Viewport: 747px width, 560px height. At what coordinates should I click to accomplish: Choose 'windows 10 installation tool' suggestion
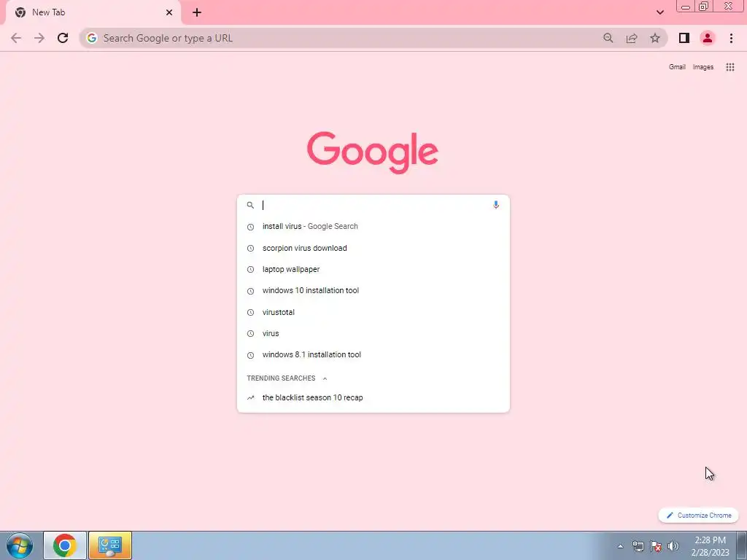(373, 290)
